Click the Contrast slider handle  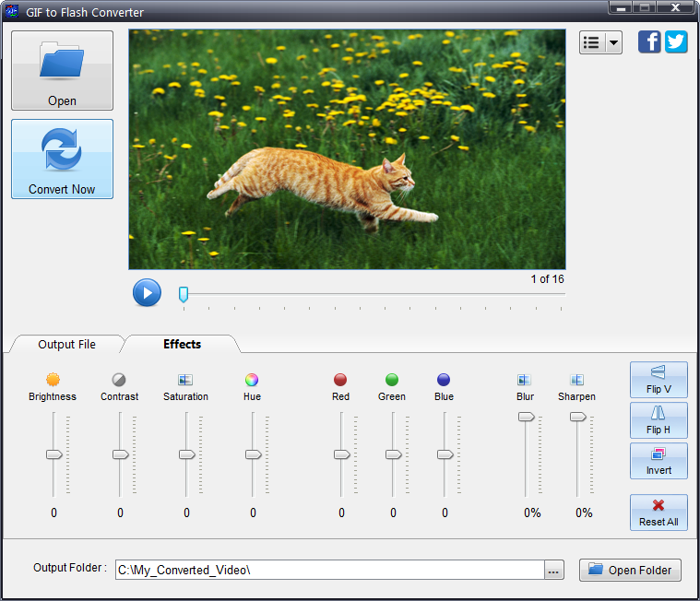(121, 454)
